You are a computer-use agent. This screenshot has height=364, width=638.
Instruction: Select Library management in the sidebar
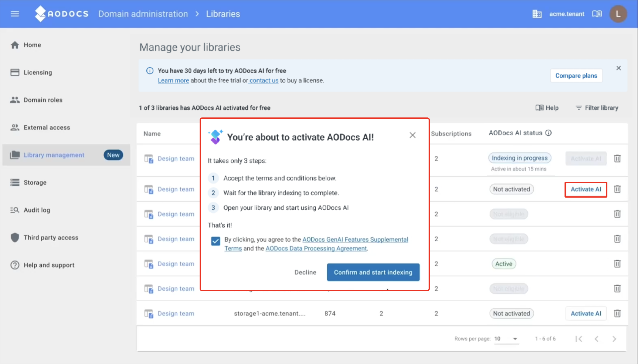66,155
